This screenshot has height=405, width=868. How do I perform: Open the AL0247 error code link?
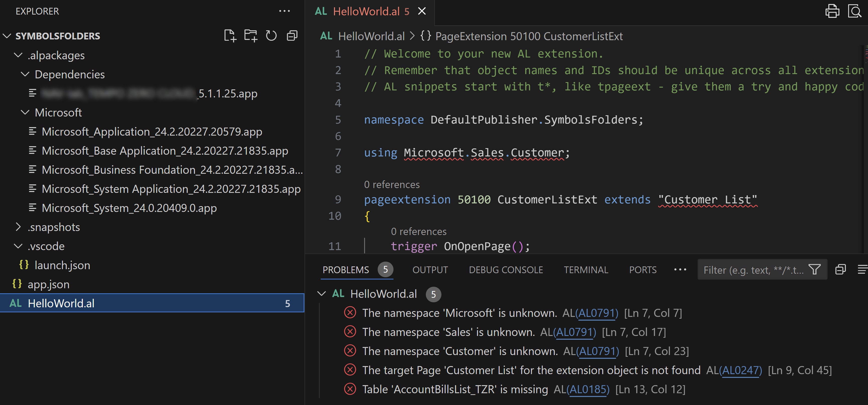[x=740, y=370]
